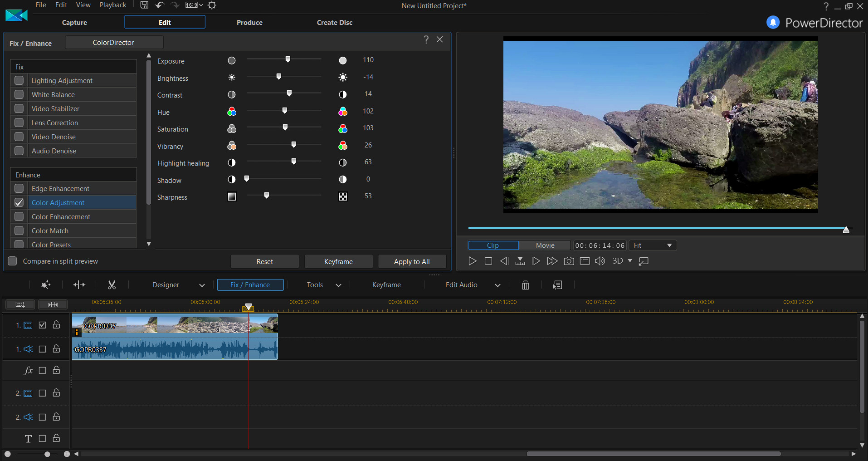This screenshot has width=868, height=461.
Task: Select the scissors Split tool
Action: (x=112, y=284)
